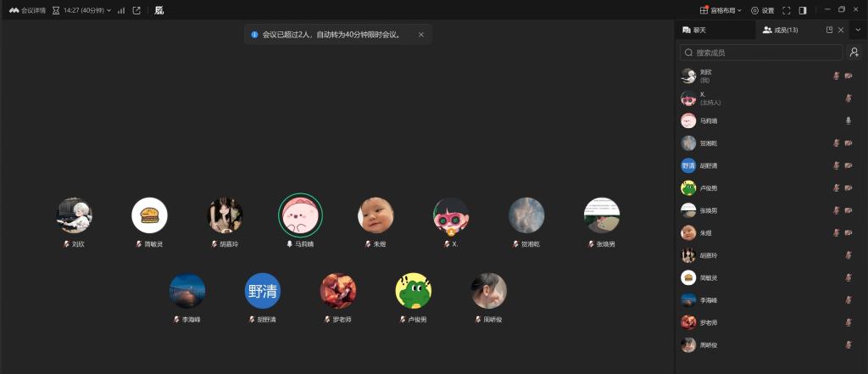Toggle 刘欣's camera in members list

(849, 75)
